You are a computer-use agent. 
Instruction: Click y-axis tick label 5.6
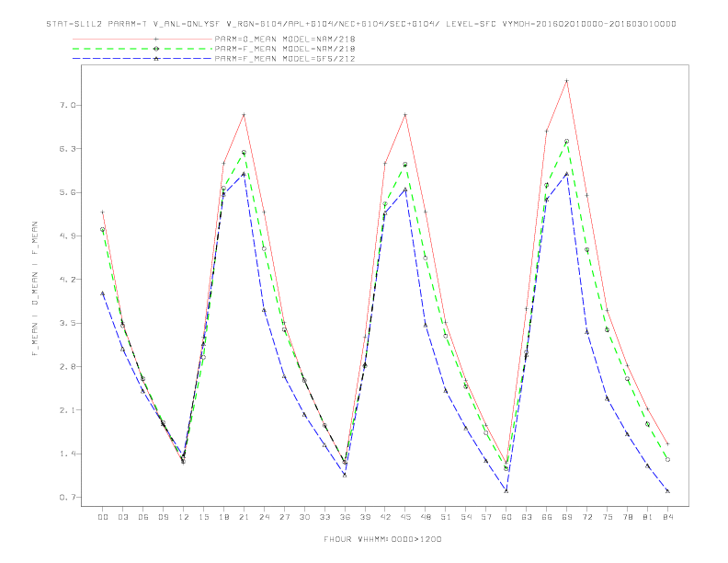pos(67,192)
